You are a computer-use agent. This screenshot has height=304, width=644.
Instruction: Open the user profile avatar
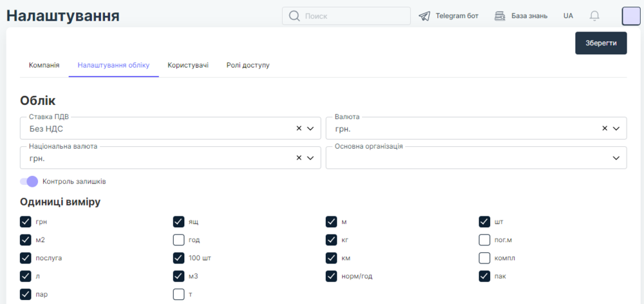coord(630,16)
